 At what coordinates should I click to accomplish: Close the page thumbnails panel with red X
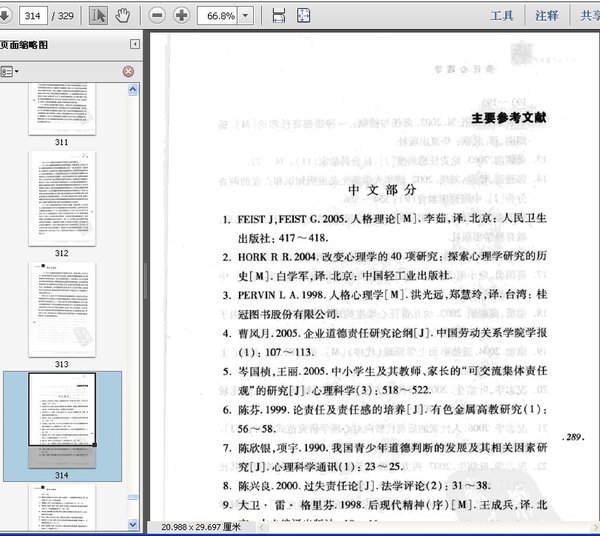tap(128, 71)
